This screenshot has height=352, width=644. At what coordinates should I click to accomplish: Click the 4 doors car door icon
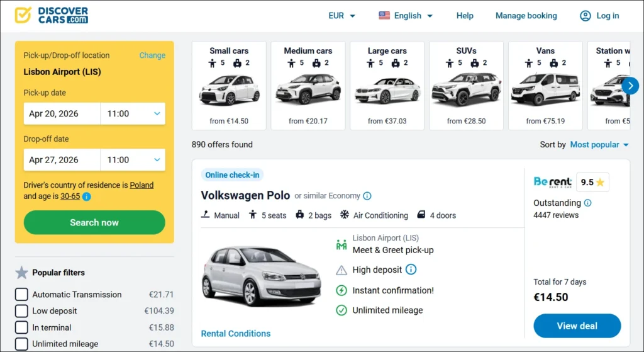pyautogui.click(x=421, y=215)
